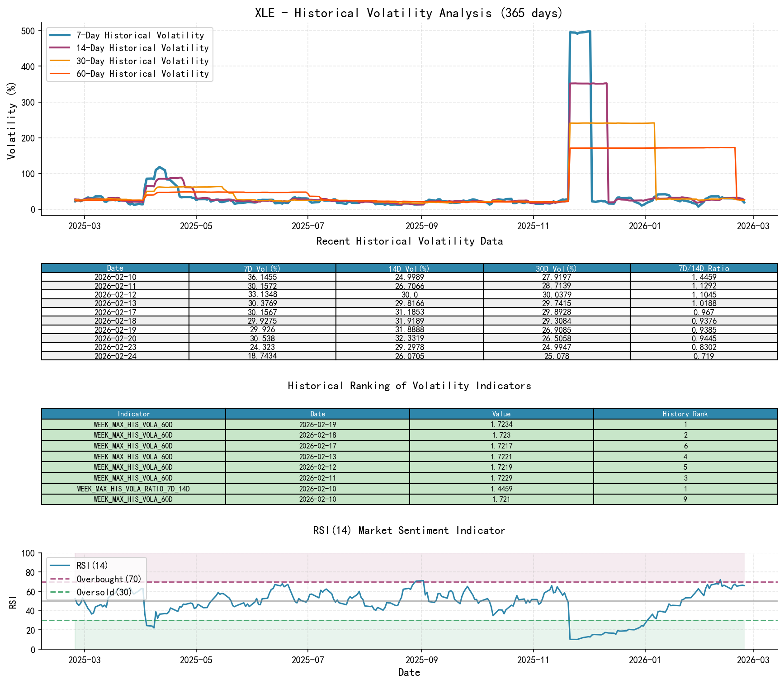
Task: Select the History Rank column header
Action: 685,414
